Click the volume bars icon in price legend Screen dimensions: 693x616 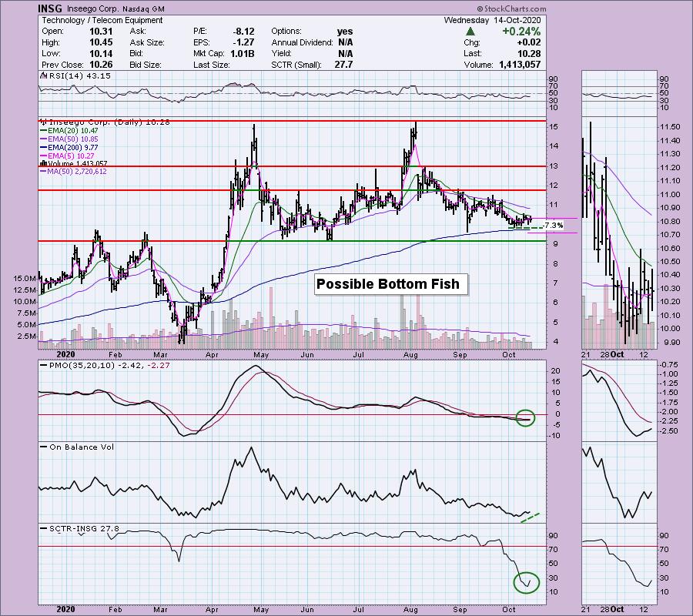pos(43,163)
